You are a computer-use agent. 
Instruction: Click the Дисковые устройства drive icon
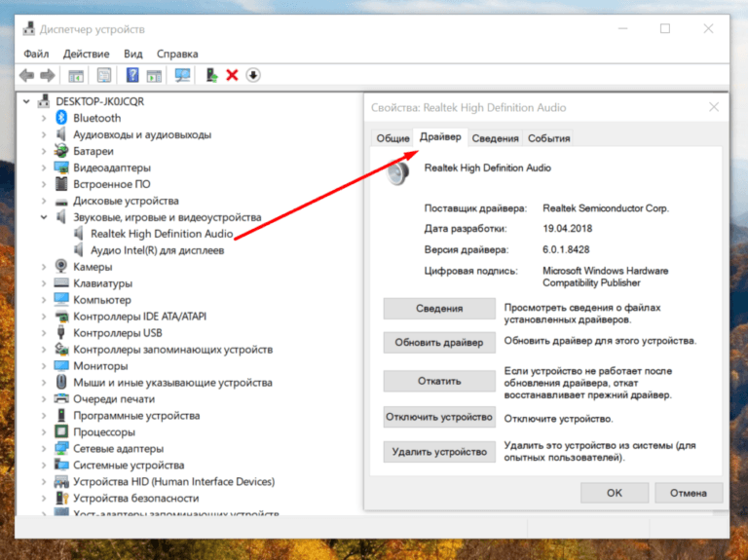pos(61,202)
